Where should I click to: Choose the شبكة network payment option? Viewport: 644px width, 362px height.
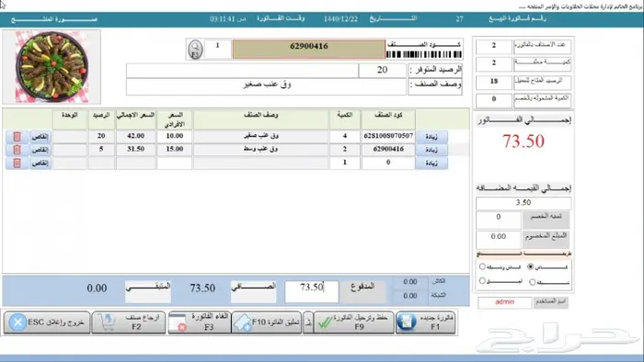click(533, 282)
